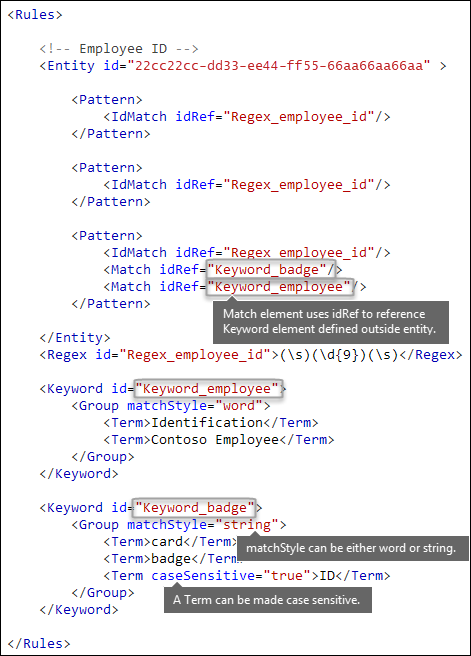Image resolution: width=471 pixels, height=656 pixels.
Task: Click the case-sensitive term "ID"
Action: (x=327, y=576)
